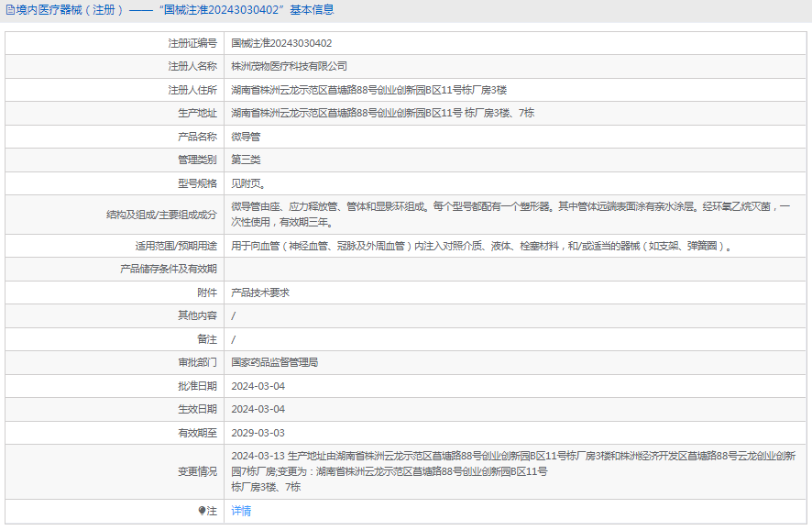The image size is (812, 530).
Task: Click the 备注 label
Action: [207, 339]
